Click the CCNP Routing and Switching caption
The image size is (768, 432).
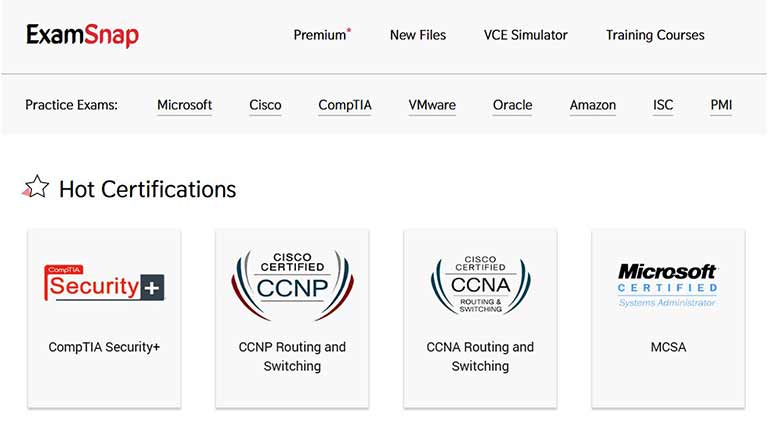coord(292,357)
